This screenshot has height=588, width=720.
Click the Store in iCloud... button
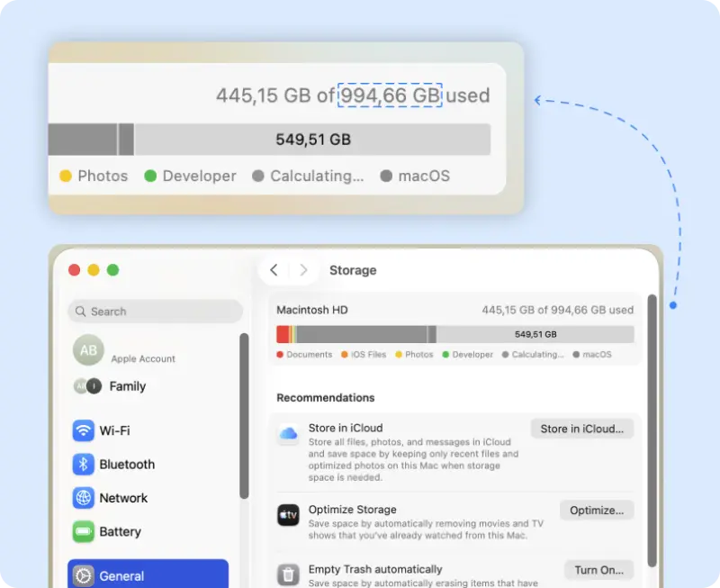point(581,429)
